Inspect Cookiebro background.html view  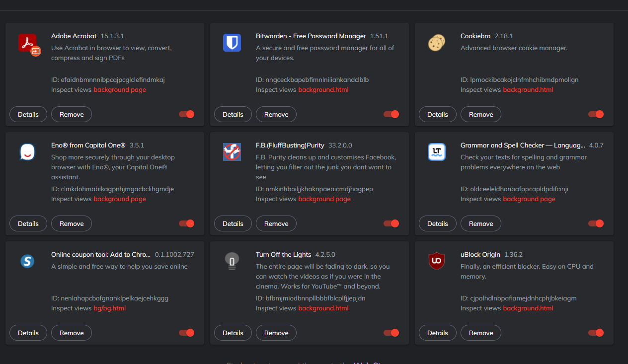pyautogui.click(x=528, y=90)
